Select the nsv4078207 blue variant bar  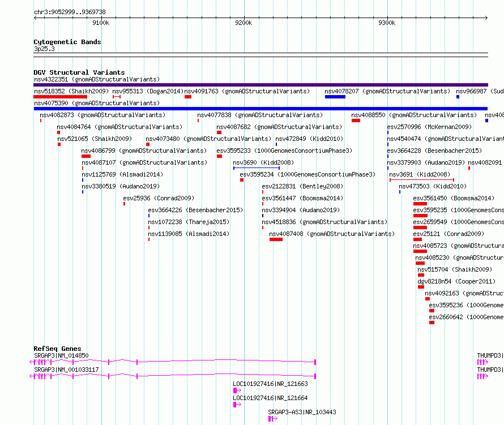pyautogui.click(x=335, y=97)
